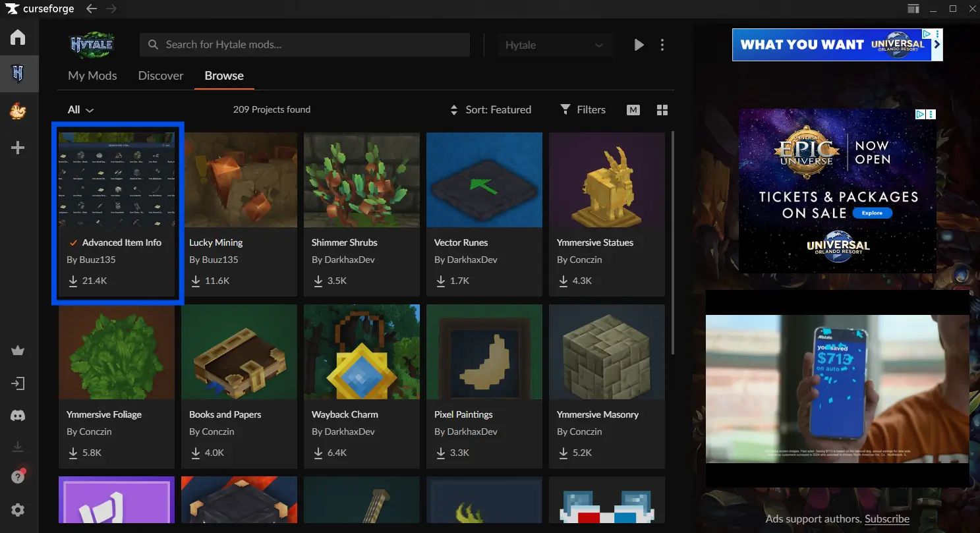Click the crown premium icon
The image size is (980, 533).
tap(18, 351)
